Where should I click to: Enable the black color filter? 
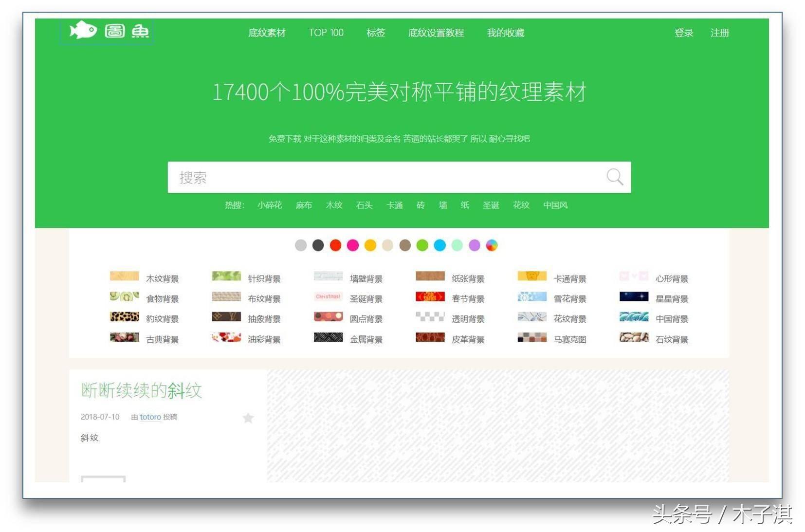pos(318,246)
